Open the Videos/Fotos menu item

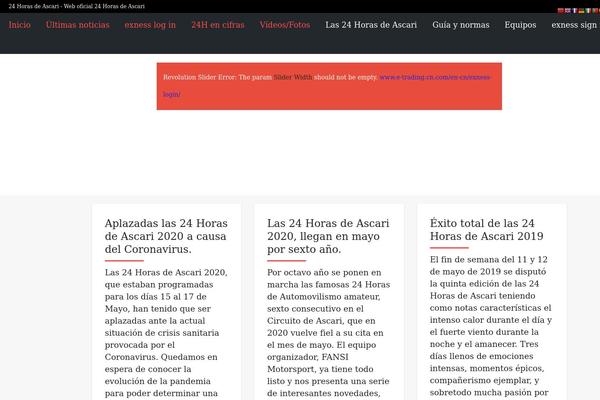[x=285, y=25]
